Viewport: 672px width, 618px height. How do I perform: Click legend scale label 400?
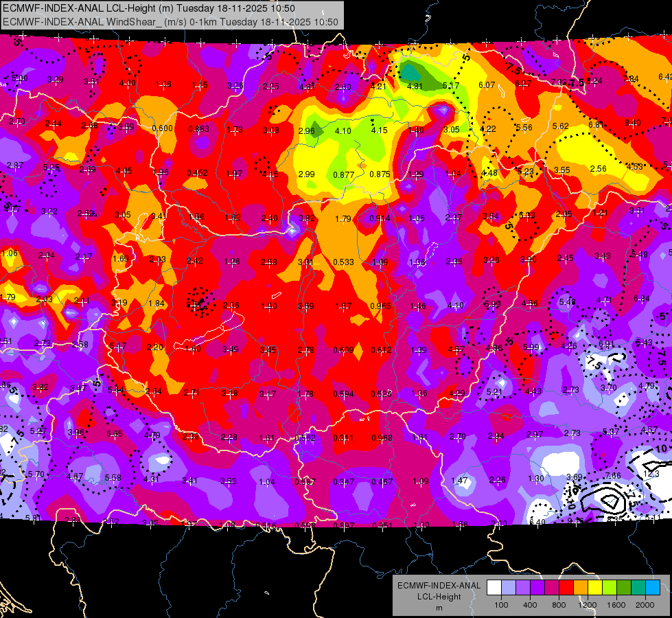[530, 605]
